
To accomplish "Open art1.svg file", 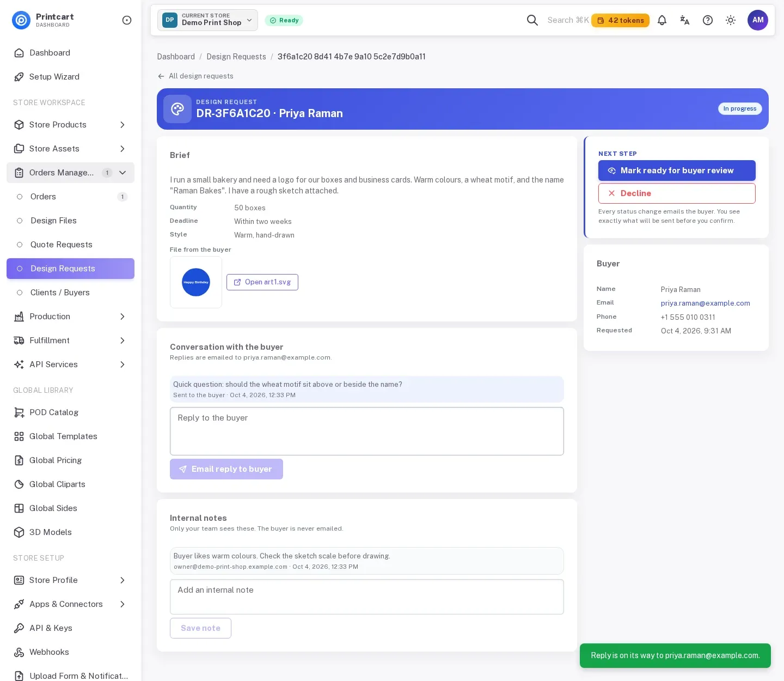I will [262, 282].
